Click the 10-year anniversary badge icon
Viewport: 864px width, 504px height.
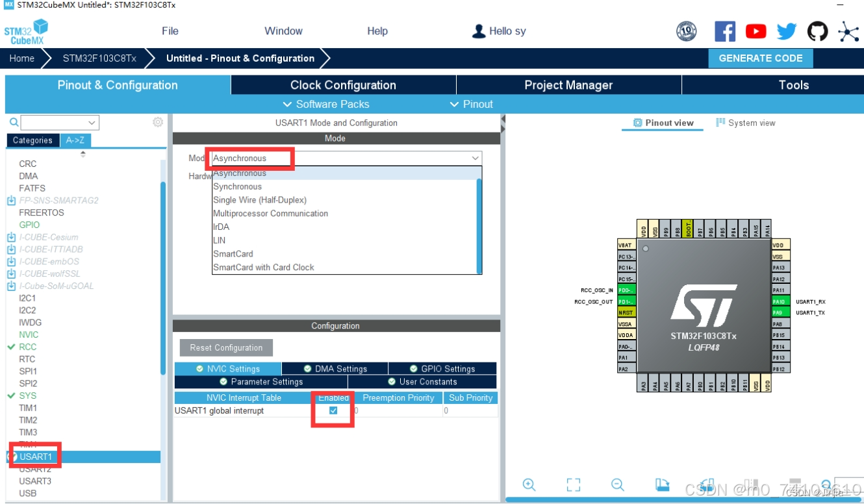tap(687, 31)
